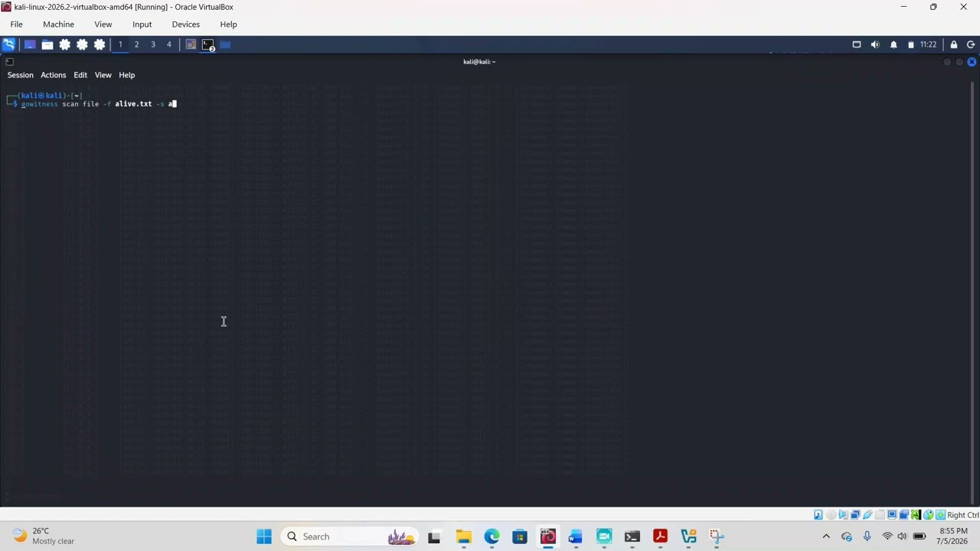Open the weather widget showing 26°C
This screenshot has width=980, height=551.
click(x=44, y=536)
